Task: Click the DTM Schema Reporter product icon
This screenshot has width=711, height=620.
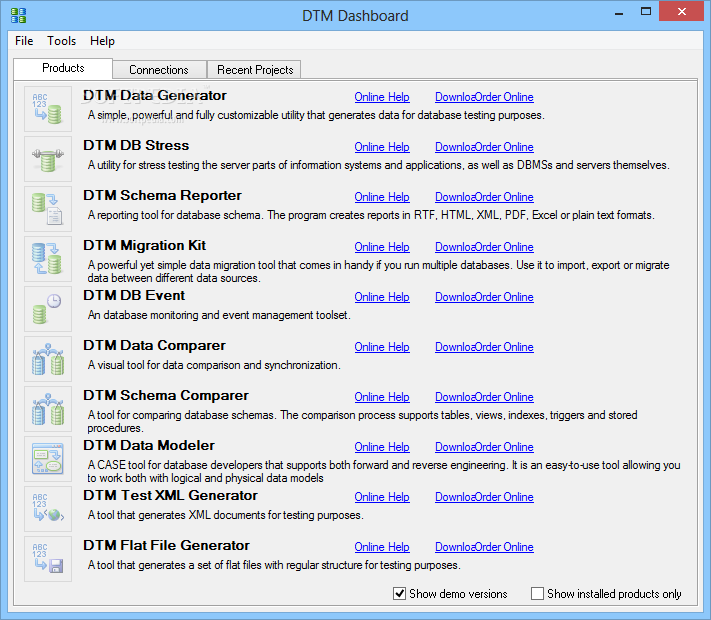Action: click(48, 209)
